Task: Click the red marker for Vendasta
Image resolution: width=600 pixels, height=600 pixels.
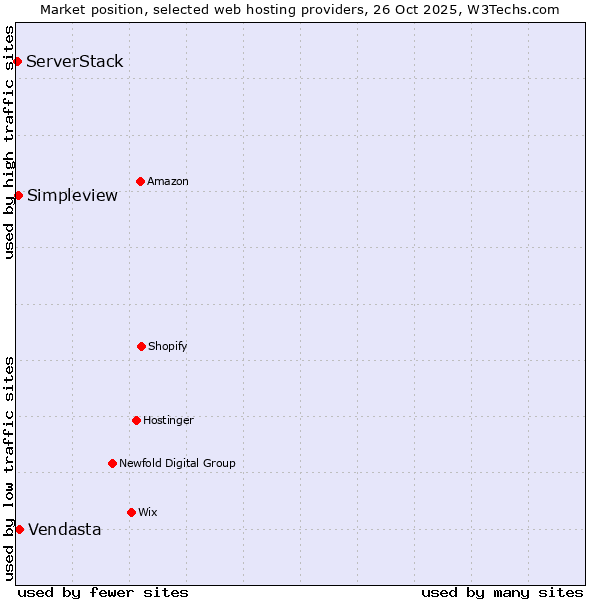Action: (19, 529)
